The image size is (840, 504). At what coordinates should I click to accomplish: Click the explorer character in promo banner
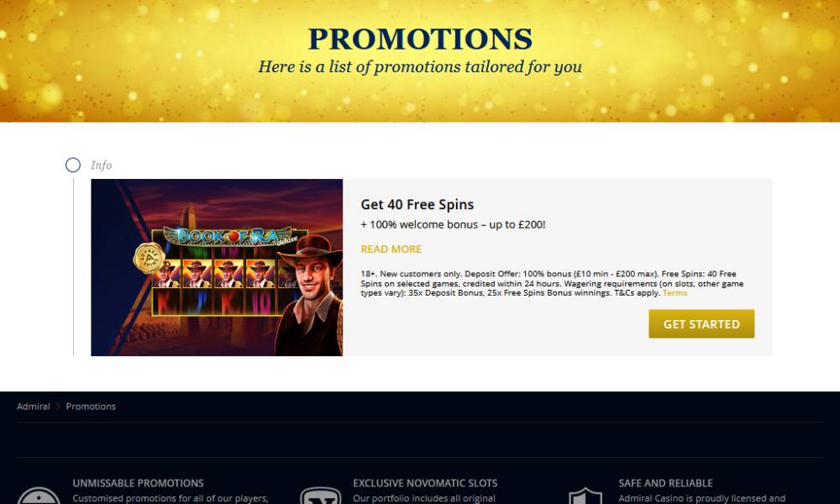pyautogui.click(x=310, y=297)
